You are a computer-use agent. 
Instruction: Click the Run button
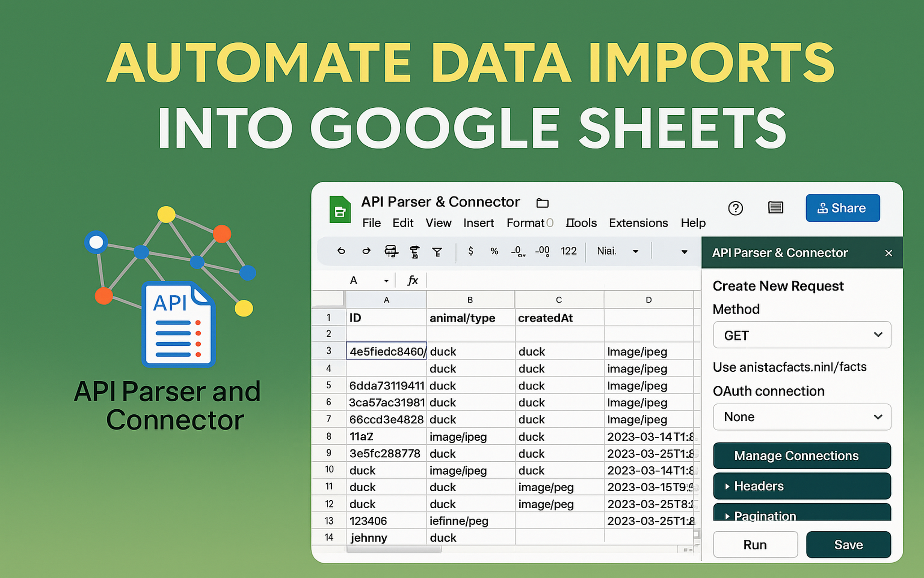pos(755,545)
